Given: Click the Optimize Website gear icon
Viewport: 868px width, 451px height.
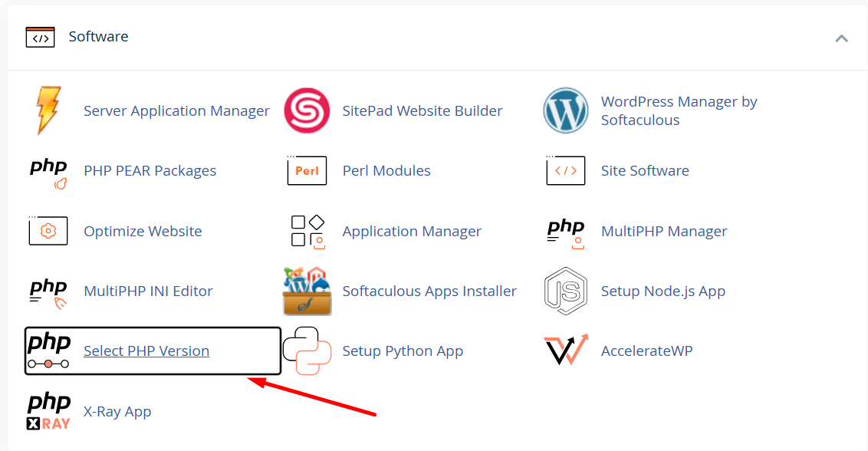Looking at the screenshot, I should (x=48, y=231).
